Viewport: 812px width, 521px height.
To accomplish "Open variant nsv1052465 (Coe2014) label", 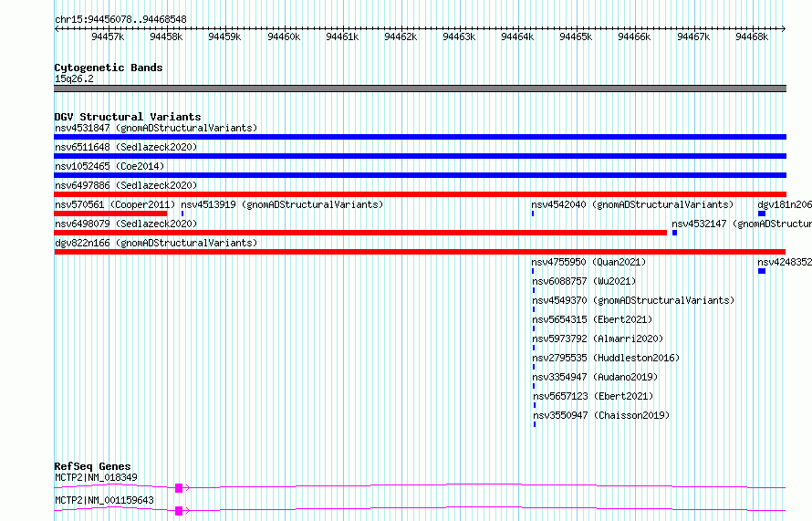I will click(109, 166).
